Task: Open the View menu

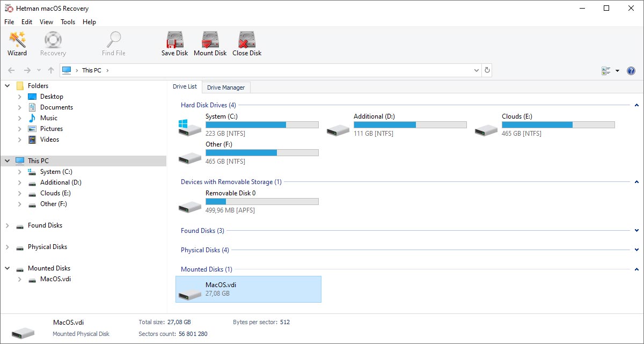Action: pos(47,22)
